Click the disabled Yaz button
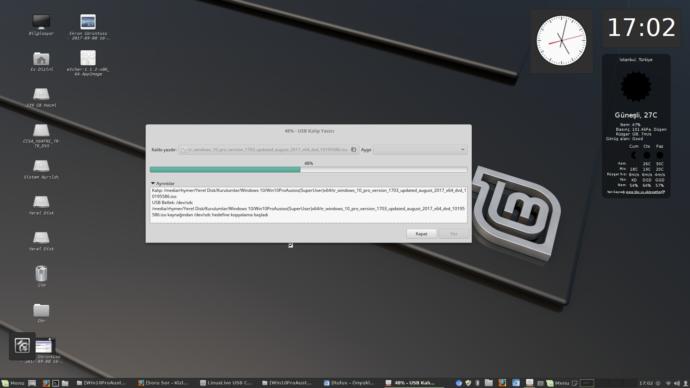 453,234
